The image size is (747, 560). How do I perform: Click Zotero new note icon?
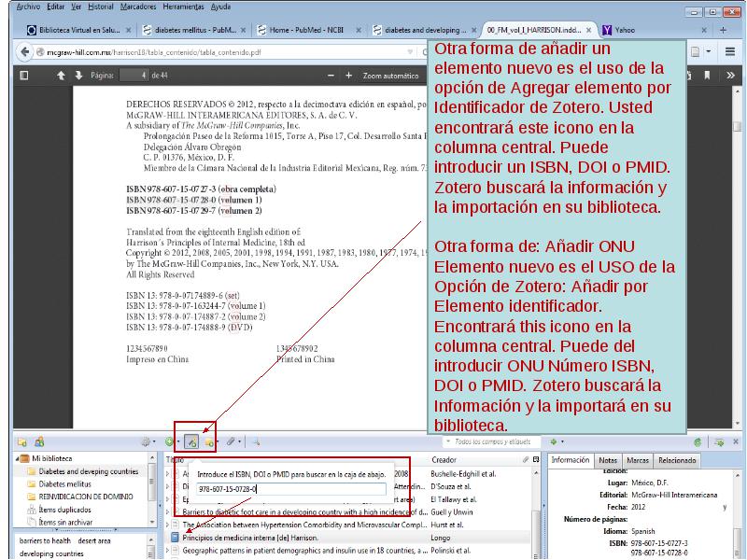tap(209, 442)
